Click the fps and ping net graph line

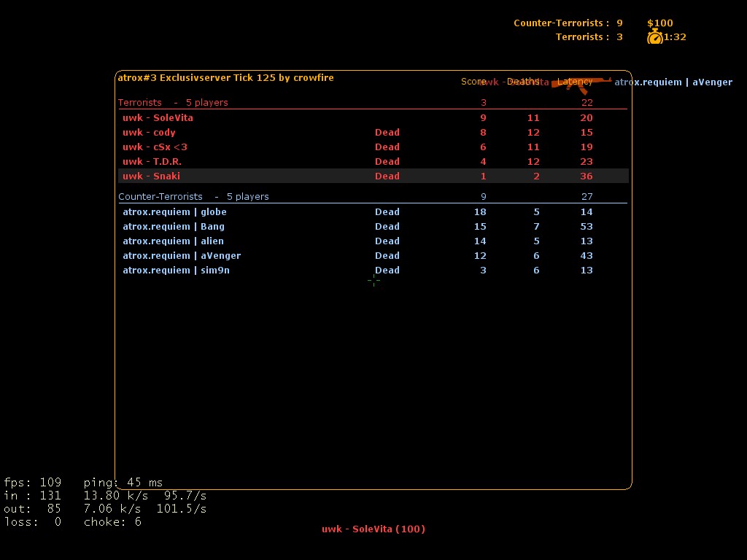83,483
